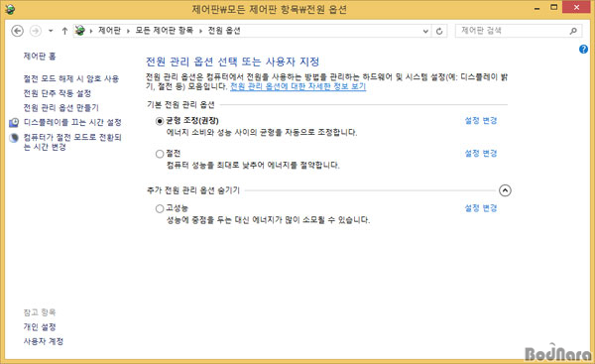595x364 pixels.
Task: Expand the chevron before 제어판 in the breadcrumb
Action: point(91,31)
